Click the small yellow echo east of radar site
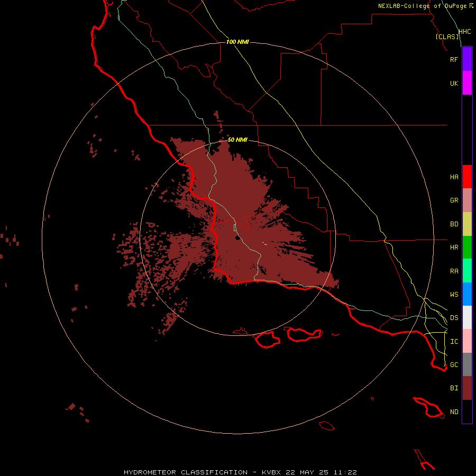The image size is (476, 476). coord(265,243)
